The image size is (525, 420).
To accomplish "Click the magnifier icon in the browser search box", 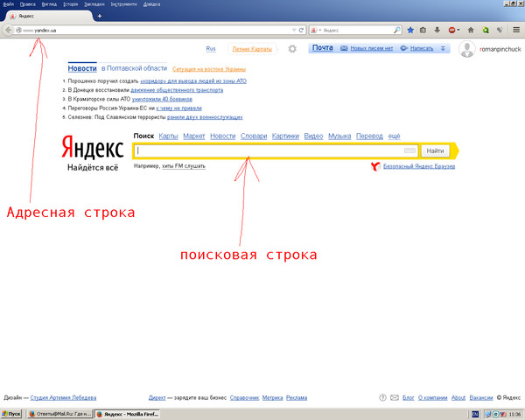I will 396,30.
